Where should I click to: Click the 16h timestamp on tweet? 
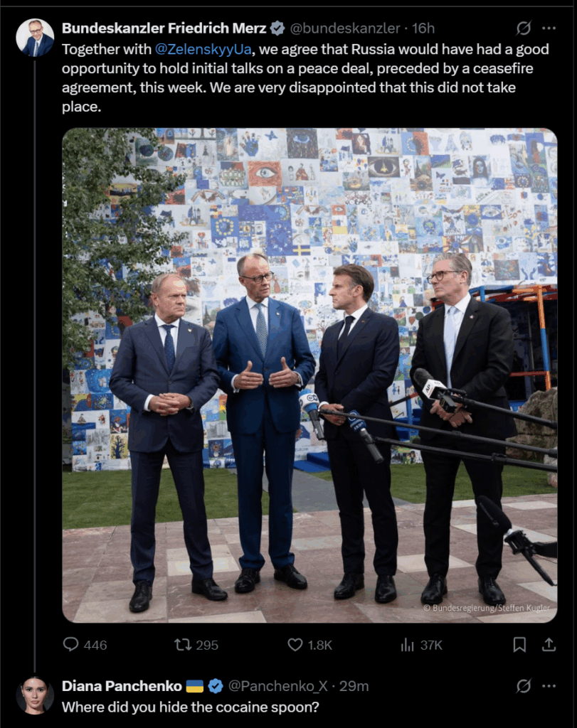click(423, 28)
